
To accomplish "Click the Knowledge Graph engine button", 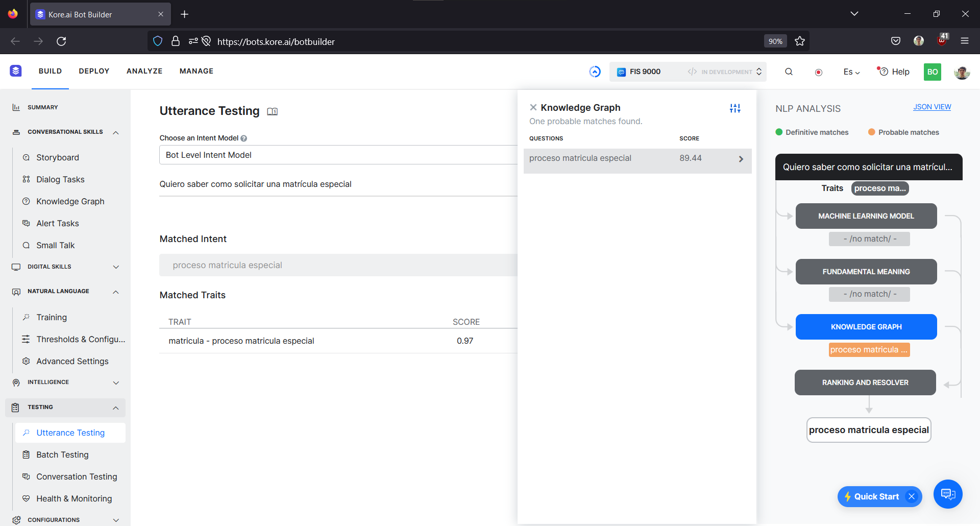I will pos(866,327).
